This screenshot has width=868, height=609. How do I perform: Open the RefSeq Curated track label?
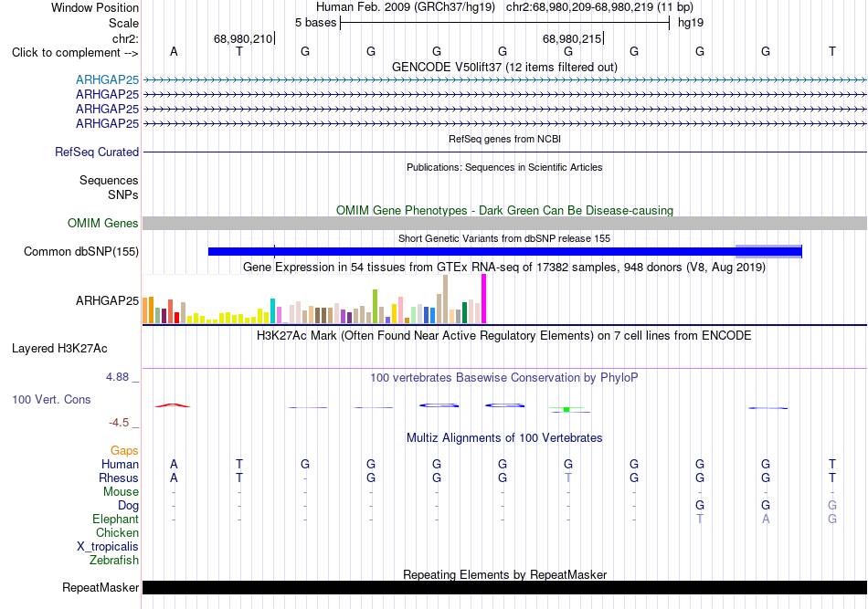(x=97, y=152)
